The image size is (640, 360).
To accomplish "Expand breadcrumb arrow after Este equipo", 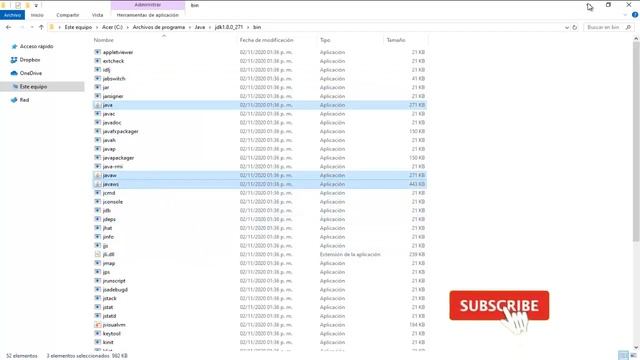I will pos(97,27).
